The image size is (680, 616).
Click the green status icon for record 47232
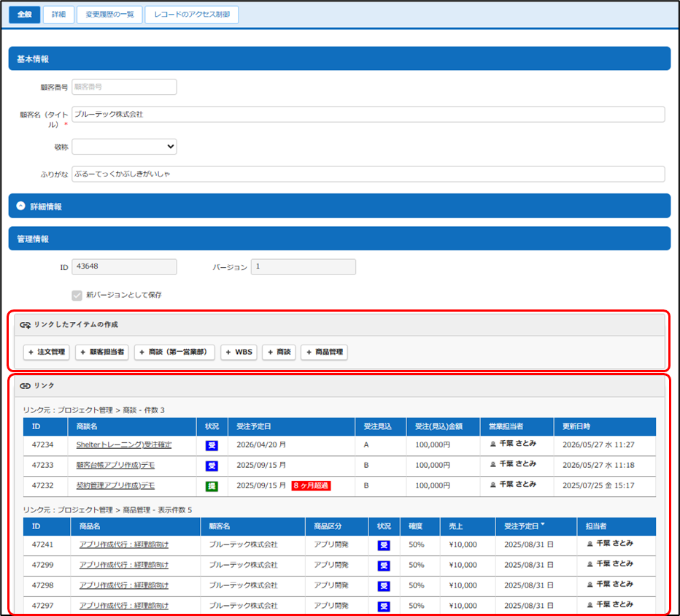(x=212, y=486)
